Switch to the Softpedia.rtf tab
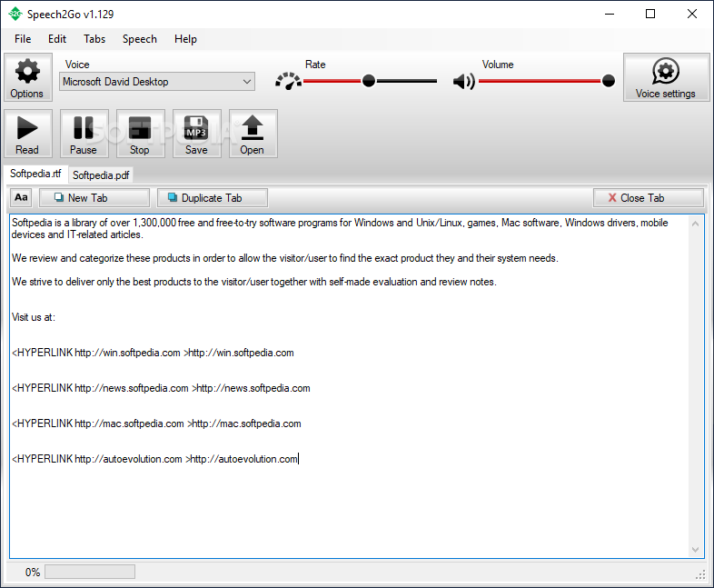Viewport: 714px width, 588px height. click(35, 174)
